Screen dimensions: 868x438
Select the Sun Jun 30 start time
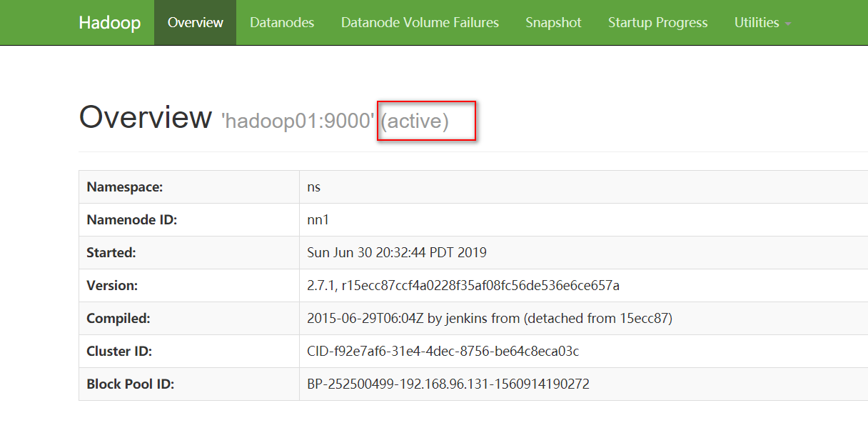397,253
